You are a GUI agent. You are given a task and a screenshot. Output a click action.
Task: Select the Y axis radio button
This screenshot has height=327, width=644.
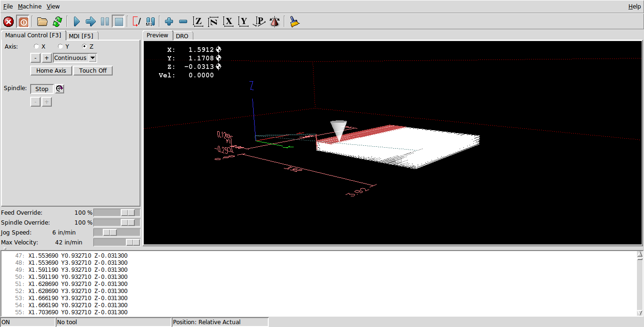pyautogui.click(x=60, y=47)
